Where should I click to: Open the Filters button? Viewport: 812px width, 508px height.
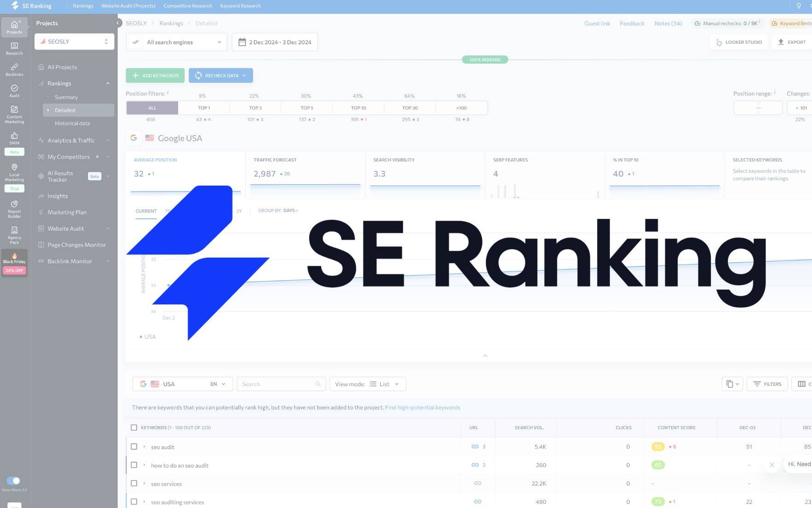(767, 384)
